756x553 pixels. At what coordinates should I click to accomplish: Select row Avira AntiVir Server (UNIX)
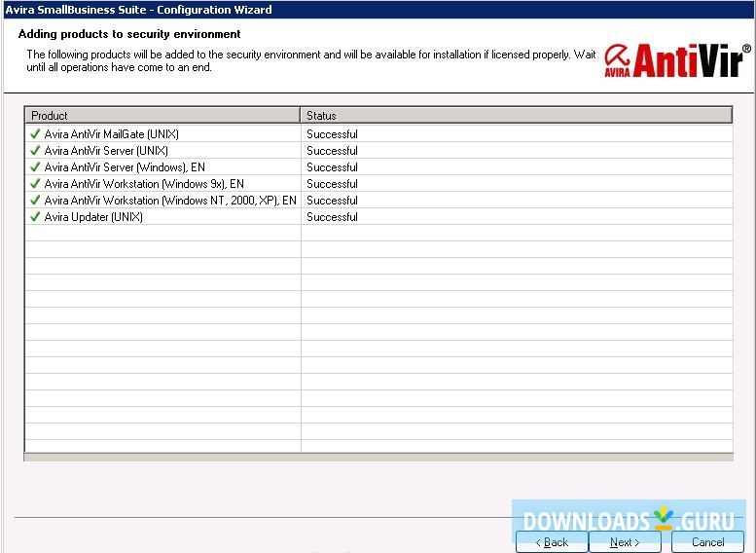(378, 151)
